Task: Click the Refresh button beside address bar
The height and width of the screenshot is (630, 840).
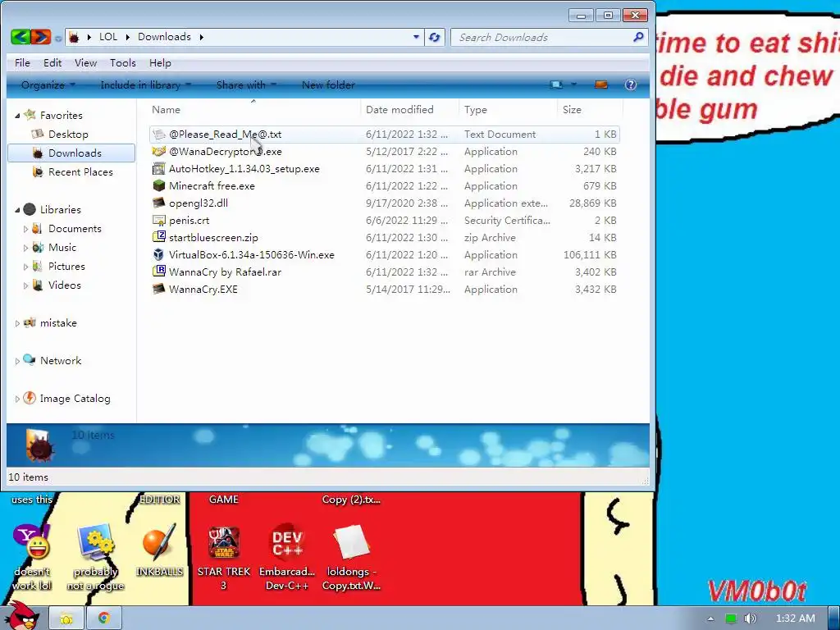Action: (x=435, y=37)
